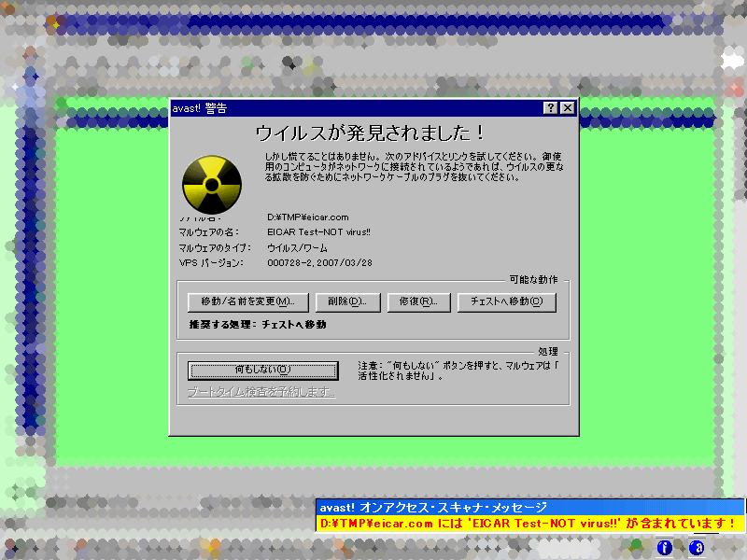Move file with チェストへ移動(C) button
The height and width of the screenshot is (560, 747).
(506, 301)
